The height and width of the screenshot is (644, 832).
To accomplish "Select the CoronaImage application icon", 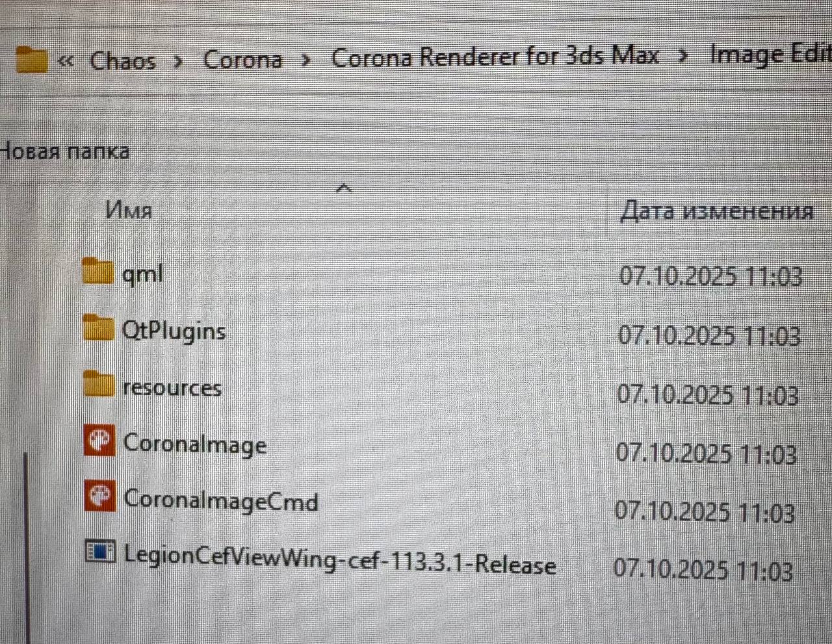I will (x=100, y=441).
